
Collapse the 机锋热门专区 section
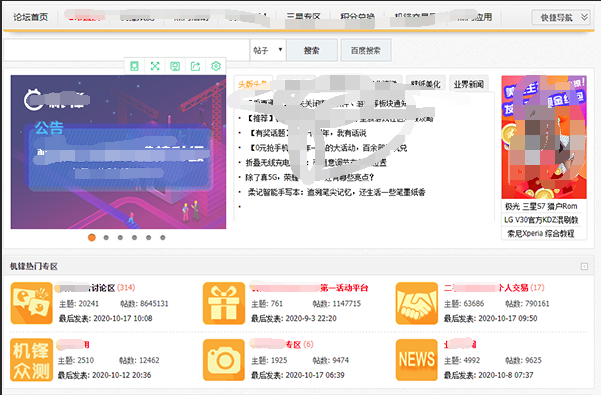tap(584, 266)
